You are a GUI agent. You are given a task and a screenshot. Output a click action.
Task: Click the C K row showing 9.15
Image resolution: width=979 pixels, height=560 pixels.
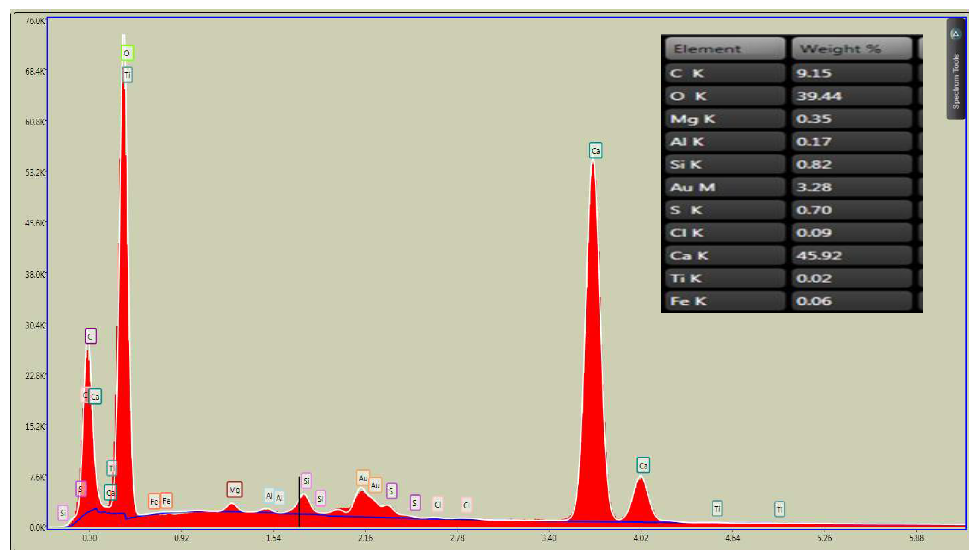[x=725, y=73]
